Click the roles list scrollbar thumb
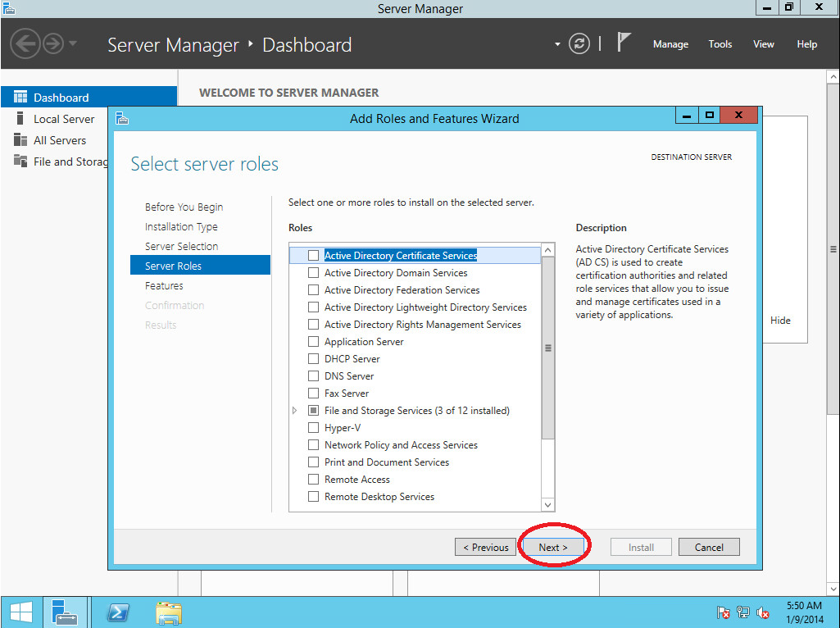840x628 pixels. click(x=547, y=348)
